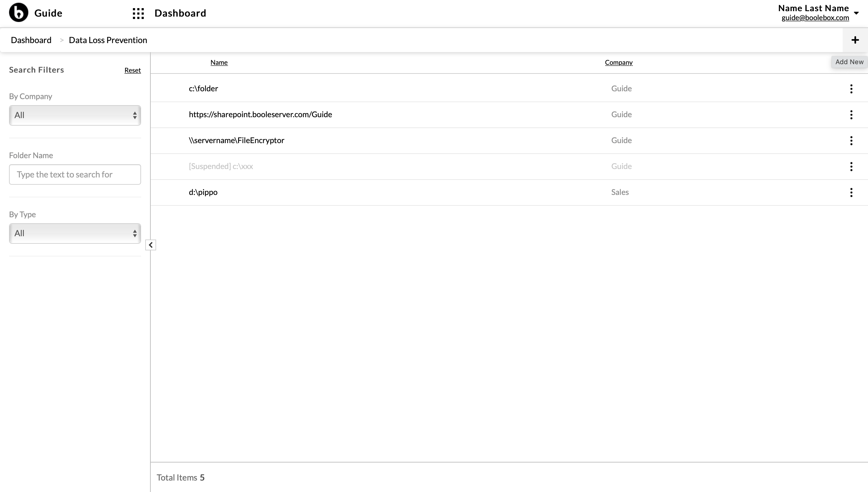Select Data Loss Prevention breadcrumb item

[108, 40]
